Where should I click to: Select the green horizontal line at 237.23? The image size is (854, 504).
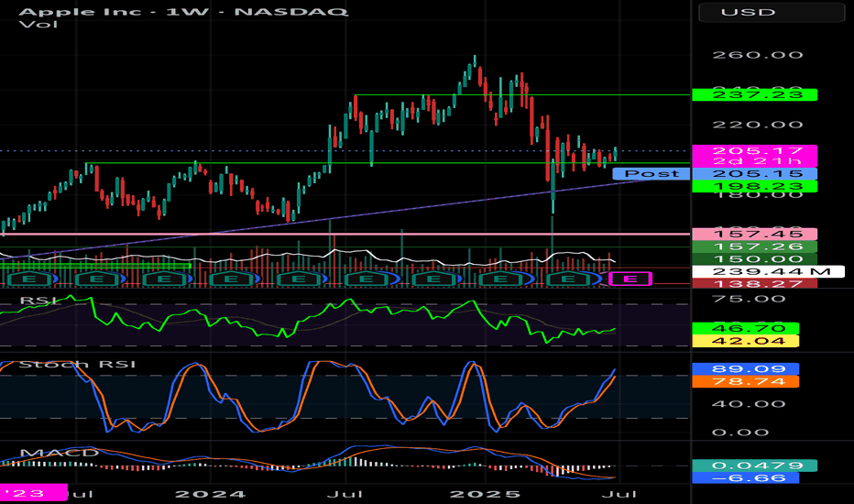pyautogui.click(x=521, y=95)
